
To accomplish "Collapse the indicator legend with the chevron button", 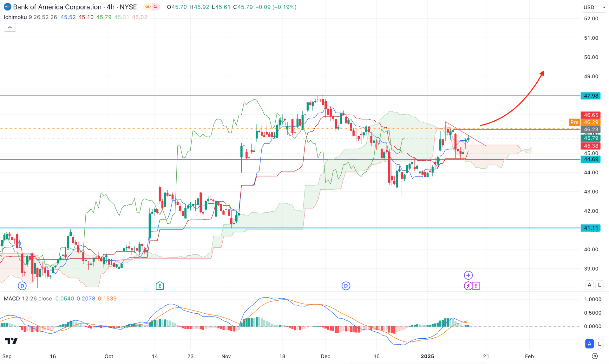I will pyautogui.click(x=10, y=28).
